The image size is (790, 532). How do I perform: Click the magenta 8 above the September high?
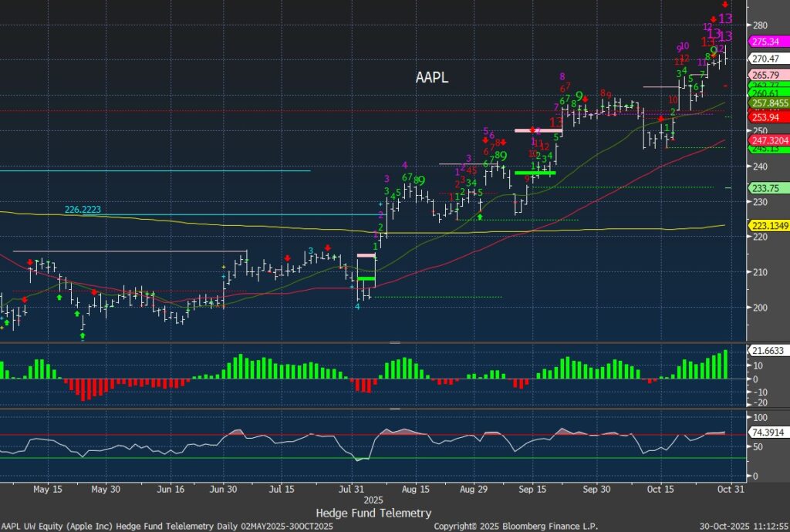pos(562,76)
